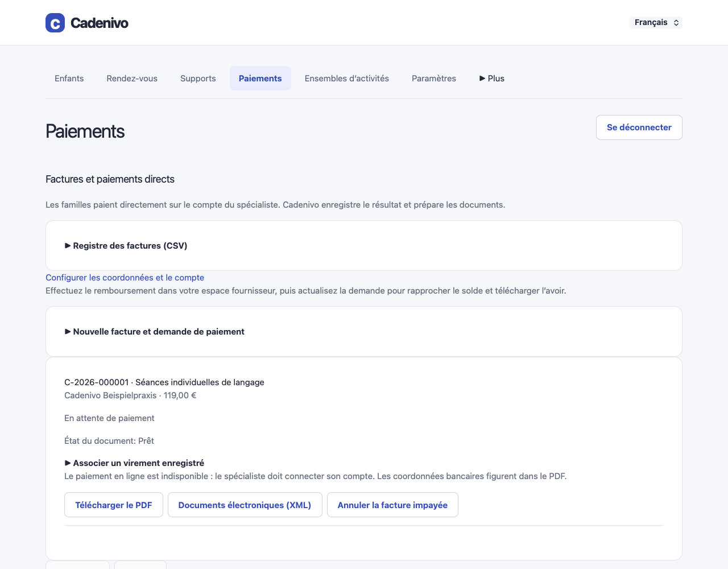Click the En attente de paiement status
This screenshot has width=728, height=569.
click(109, 418)
